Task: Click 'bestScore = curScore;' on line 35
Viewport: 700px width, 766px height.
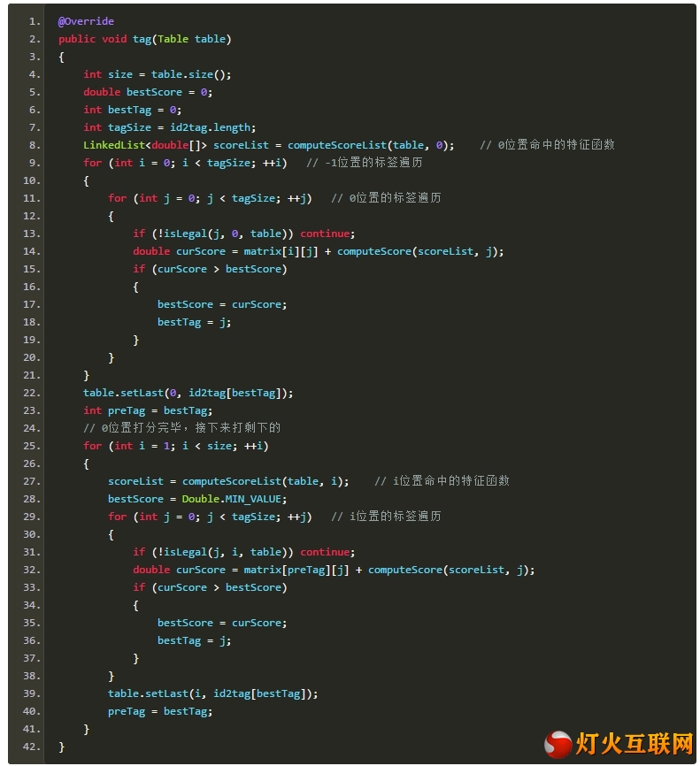Action: pos(222,623)
